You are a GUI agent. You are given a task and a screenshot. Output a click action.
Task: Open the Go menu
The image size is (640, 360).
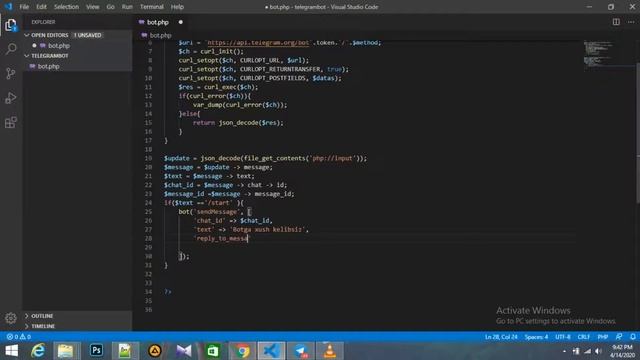coord(110,7)
